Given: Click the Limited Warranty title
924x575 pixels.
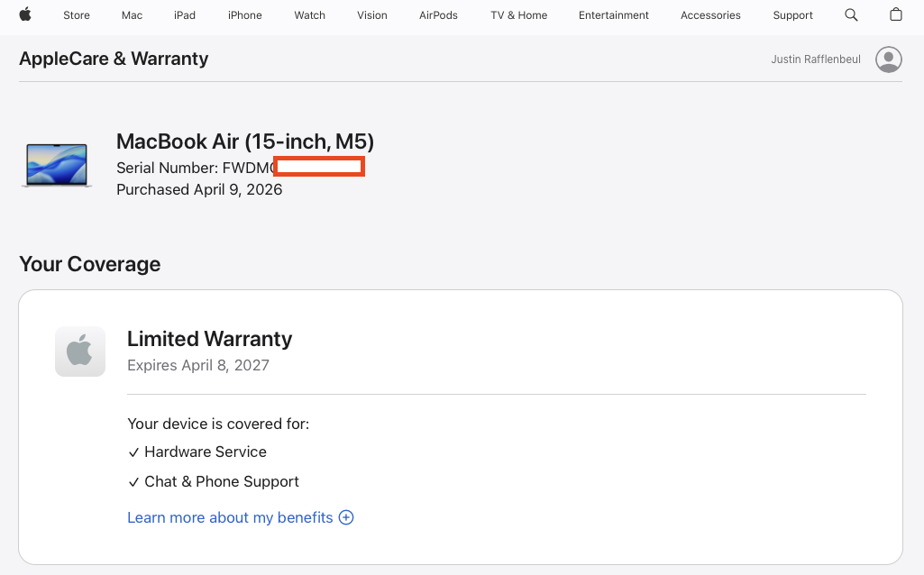Looking at the screenshot, I should [210, 339].
